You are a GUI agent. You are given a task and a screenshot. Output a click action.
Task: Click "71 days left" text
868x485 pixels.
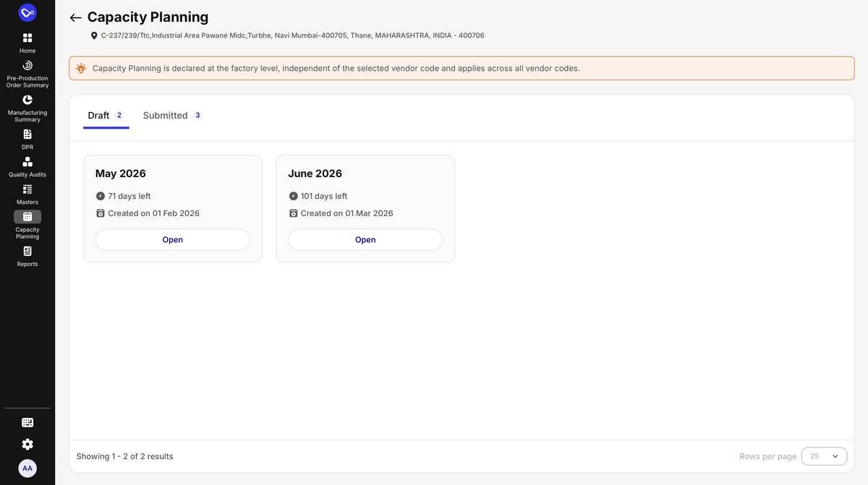point(129,196)
